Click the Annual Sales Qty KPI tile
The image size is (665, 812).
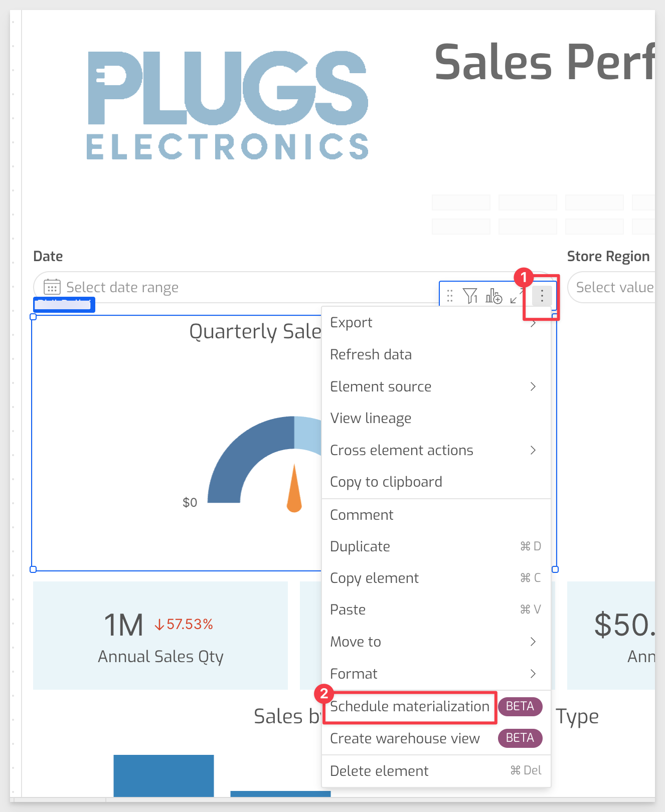point(160,636)
